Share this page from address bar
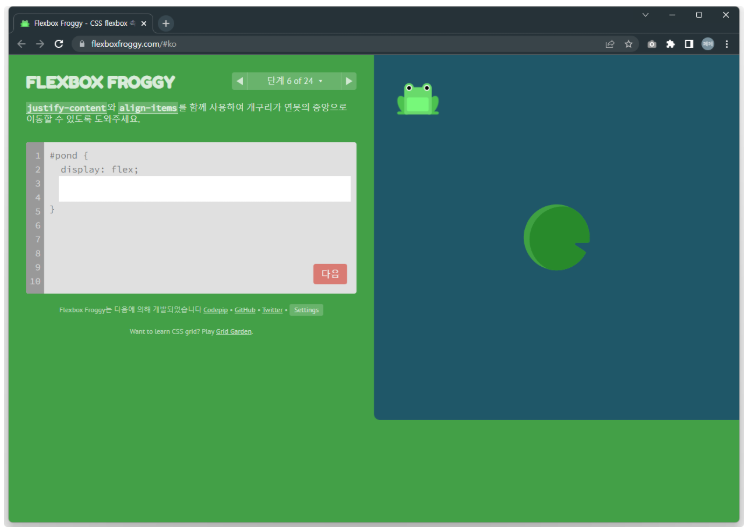749x530 pixels. (610, 44)
